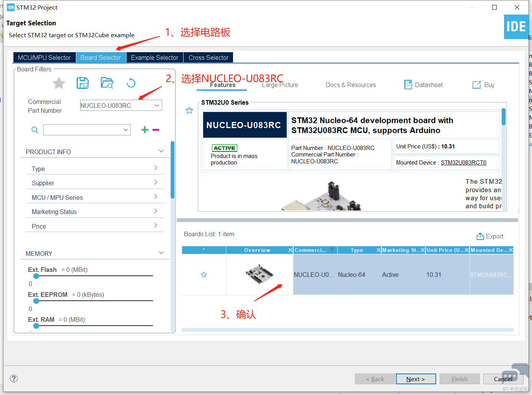Click the pink minus remove icon
The height and width of the screenshot is (395, 532).
(156, 130)
